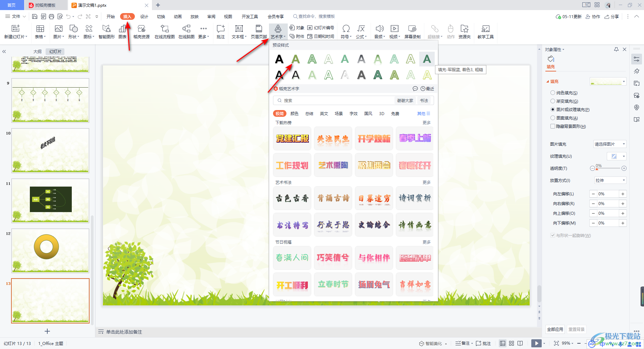The width and height of the screenshot is (644, 349).
Task: Click the 协作 collaborate button
Action: (593, 16)
